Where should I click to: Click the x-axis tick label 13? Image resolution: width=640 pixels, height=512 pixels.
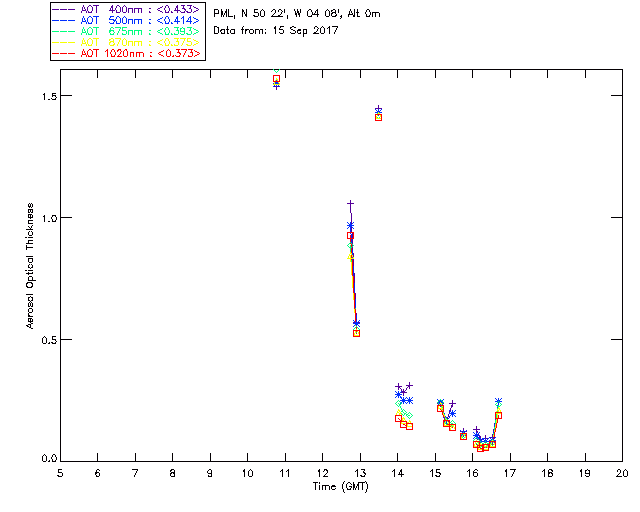pos(360,473)
